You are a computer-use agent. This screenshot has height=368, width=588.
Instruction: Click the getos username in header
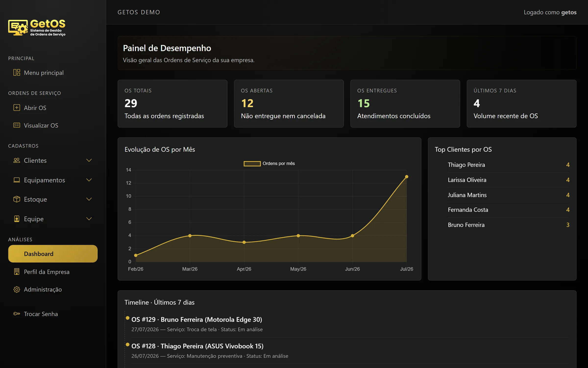[x=569, y=12]
